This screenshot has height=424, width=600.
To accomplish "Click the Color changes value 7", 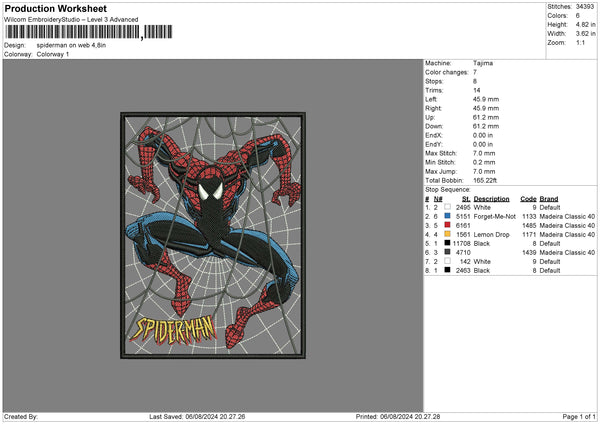I will tap(475, 72).
